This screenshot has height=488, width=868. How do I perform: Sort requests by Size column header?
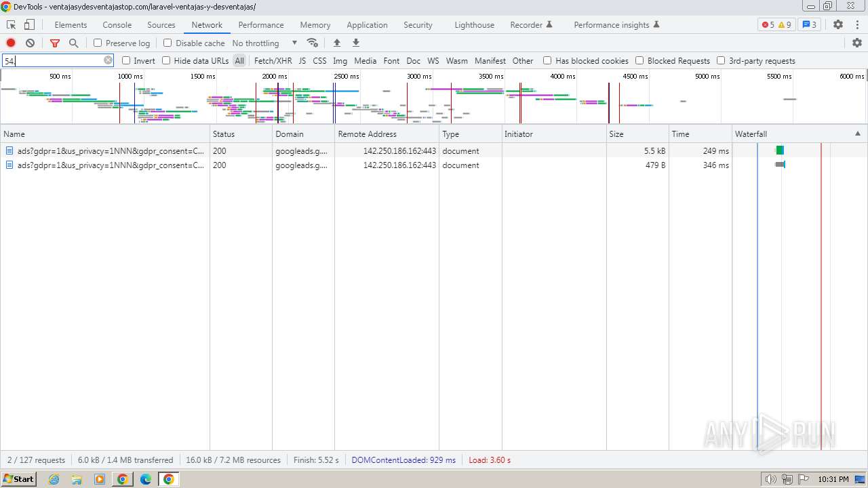[x=637, y=134]
